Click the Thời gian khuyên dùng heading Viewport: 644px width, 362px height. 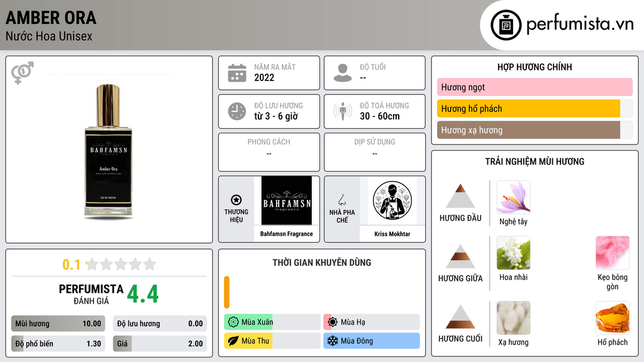[322, 263]
